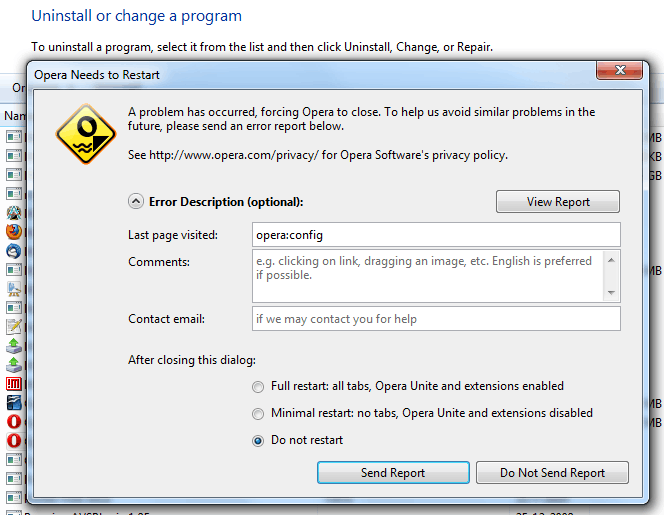
Task: Focus the Contact email field
Action: [x=436, y=318]
